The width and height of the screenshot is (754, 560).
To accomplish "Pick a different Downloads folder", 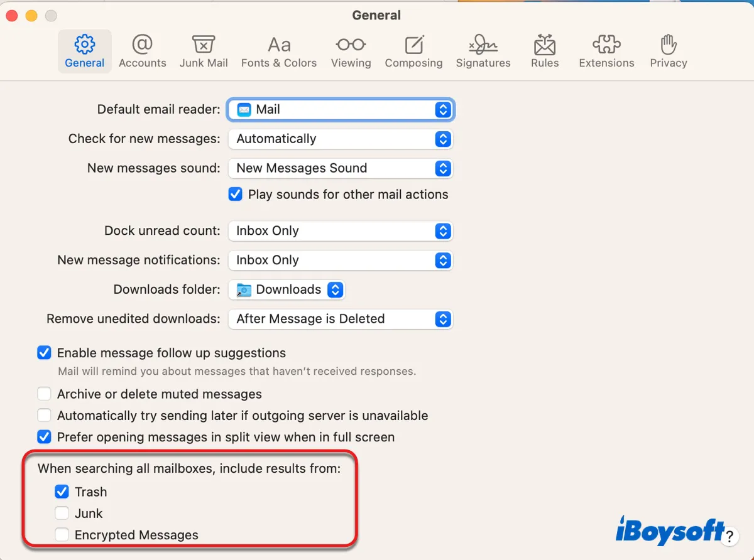I will [x=287, y=289].
